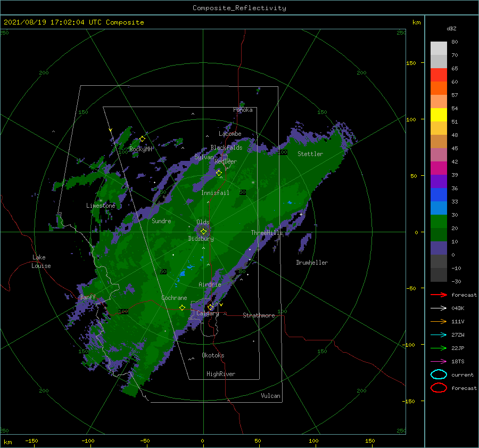Click the ThreeHills town label
The image size is (479, 448).
(x=267, y=233)
